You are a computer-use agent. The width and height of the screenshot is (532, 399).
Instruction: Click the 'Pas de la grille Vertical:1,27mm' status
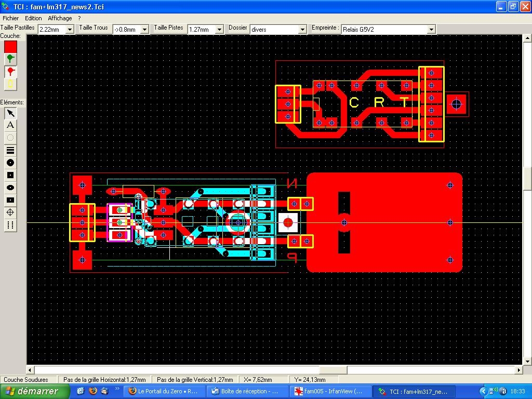[x=195, y=380]
